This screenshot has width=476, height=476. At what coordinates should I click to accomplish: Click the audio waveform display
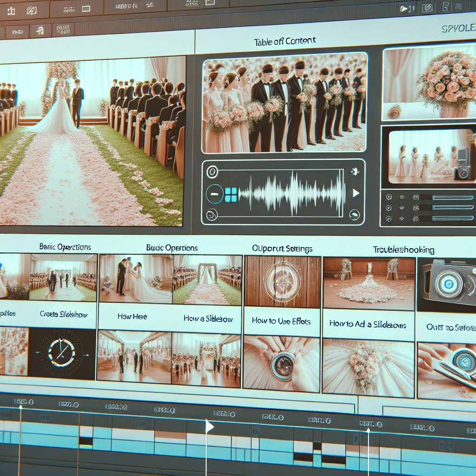pos(291,193)
